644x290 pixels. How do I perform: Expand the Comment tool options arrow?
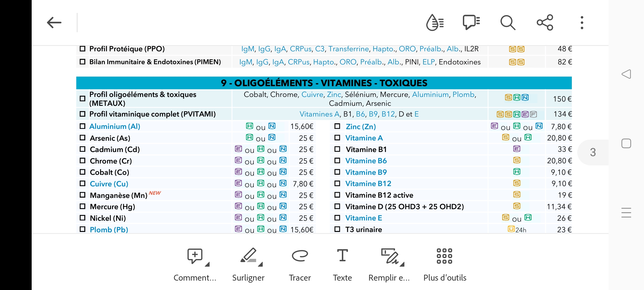pyautogui.click(x=207, y=264)
